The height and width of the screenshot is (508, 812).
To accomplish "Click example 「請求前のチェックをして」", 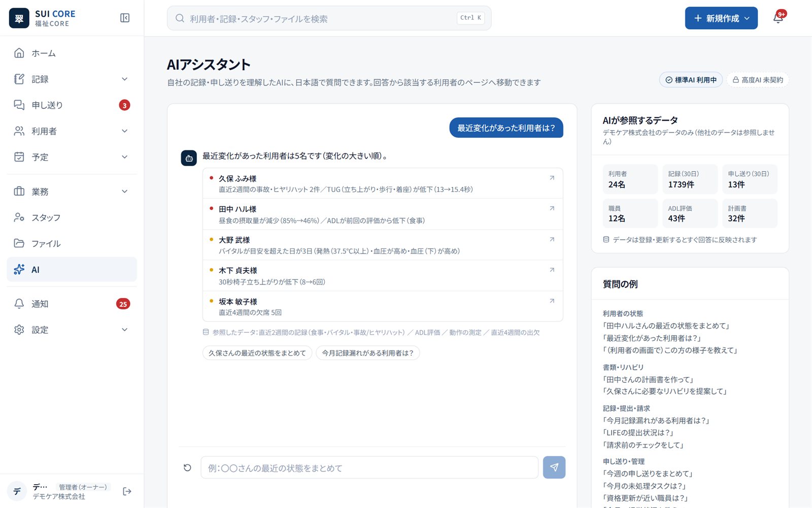I will [644, 445].
